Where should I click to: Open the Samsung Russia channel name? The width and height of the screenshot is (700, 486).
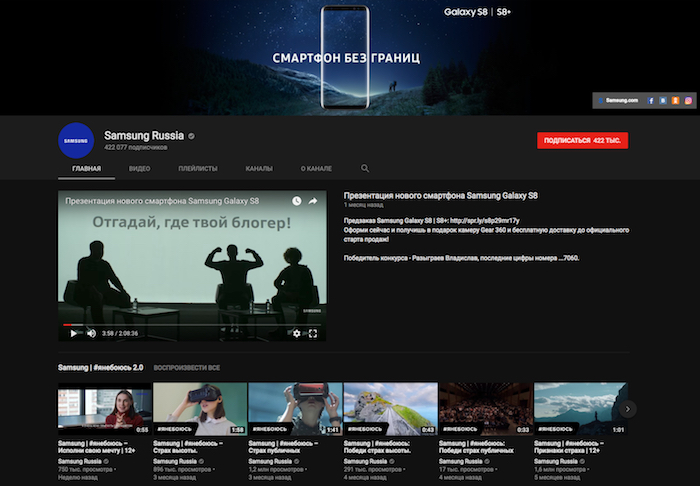(x=144, y=136)
